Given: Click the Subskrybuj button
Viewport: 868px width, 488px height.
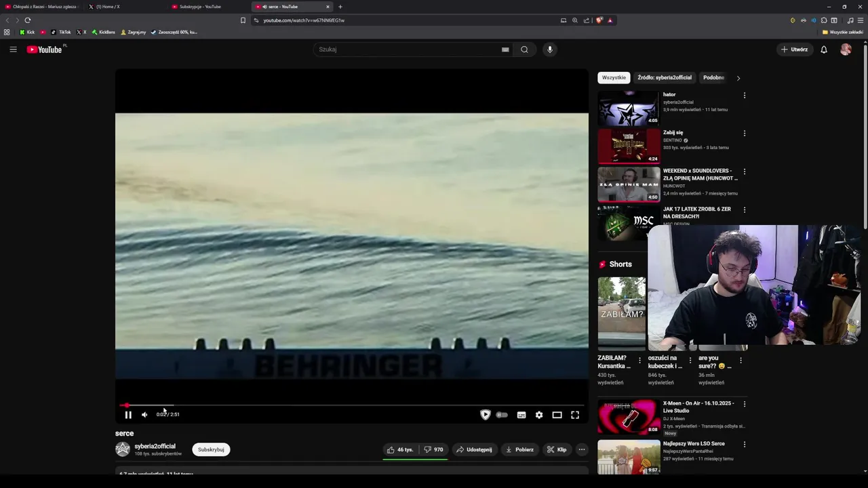Looking at the screenshot, I should click(x=211, y=449).
